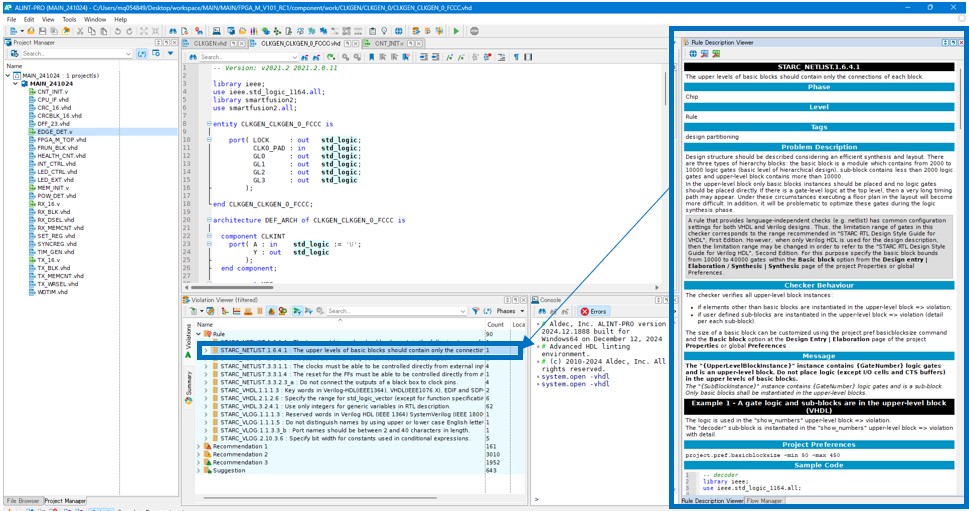
Task: Open the Tools menu
Action: click(69, 19)
